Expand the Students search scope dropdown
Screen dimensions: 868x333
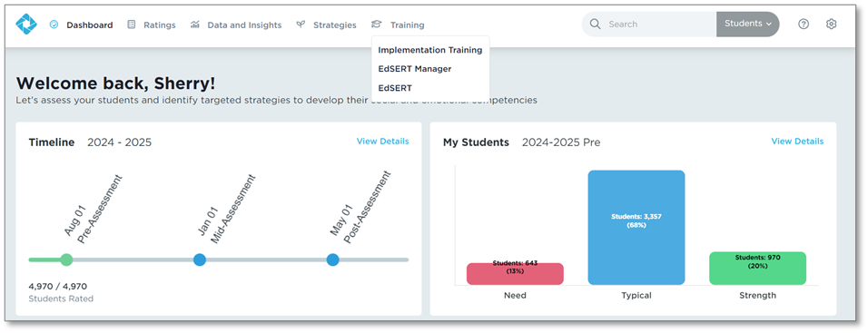click(x=748, y=24)
